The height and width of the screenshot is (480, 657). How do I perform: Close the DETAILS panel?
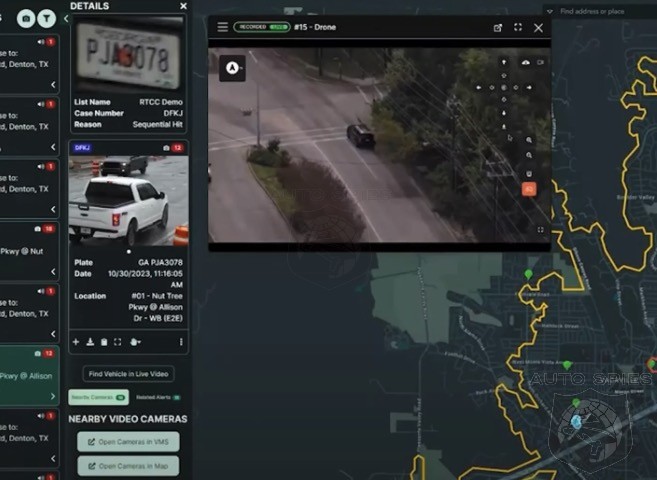184,6
